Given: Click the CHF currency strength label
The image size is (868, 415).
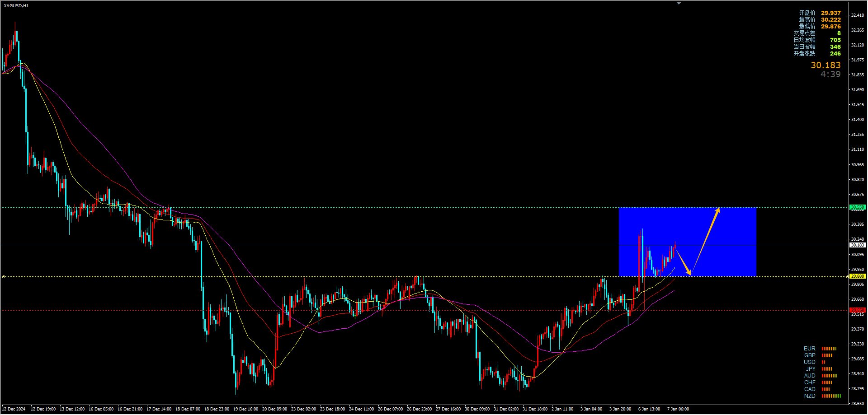Looking at the screenshot, I should [x=810, y=382].
